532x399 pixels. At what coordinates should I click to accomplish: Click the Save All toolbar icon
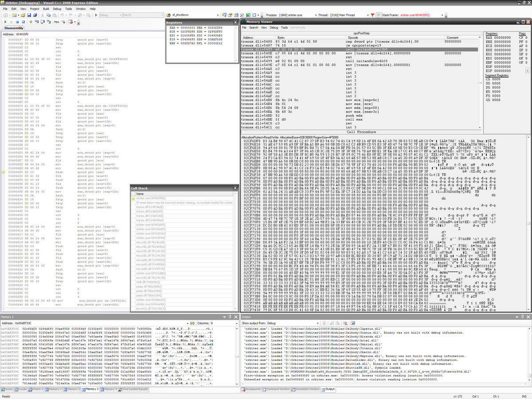point(35,15)
